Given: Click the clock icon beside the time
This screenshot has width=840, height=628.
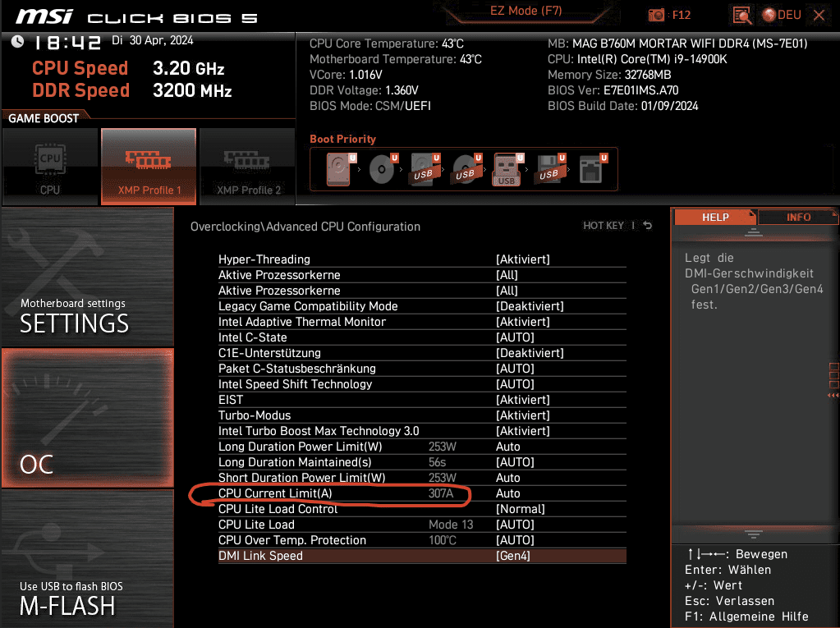Looking at the screenshot, I should point(17,41).
